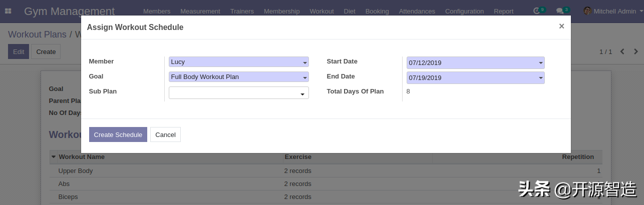Click the Mitchell Admin avatar
This screenshot has height=205, width=644.
click(x=587, y=11)
